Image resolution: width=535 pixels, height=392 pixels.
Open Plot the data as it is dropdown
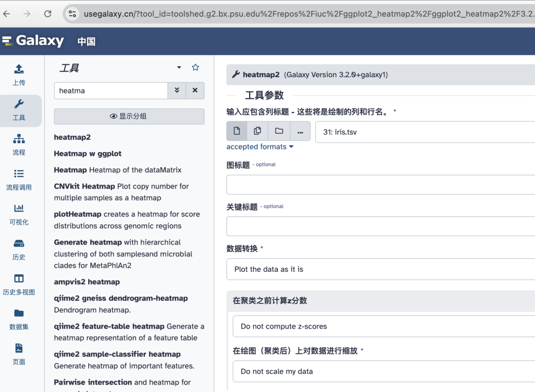click(381, 269)
